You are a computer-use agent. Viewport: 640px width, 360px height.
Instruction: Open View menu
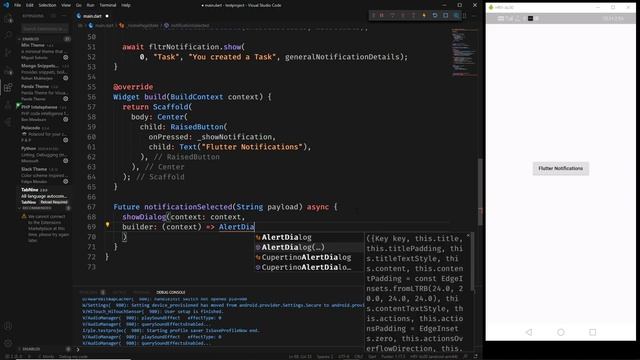click(66, 5)
